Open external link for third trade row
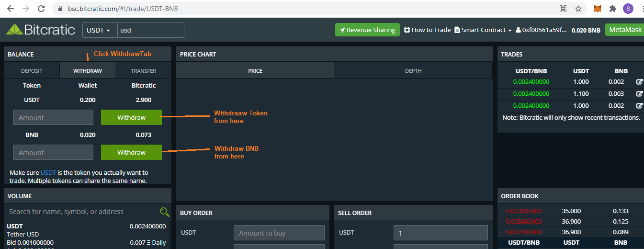The width and height of the screenshot is (644, 249). click(639, 106)
